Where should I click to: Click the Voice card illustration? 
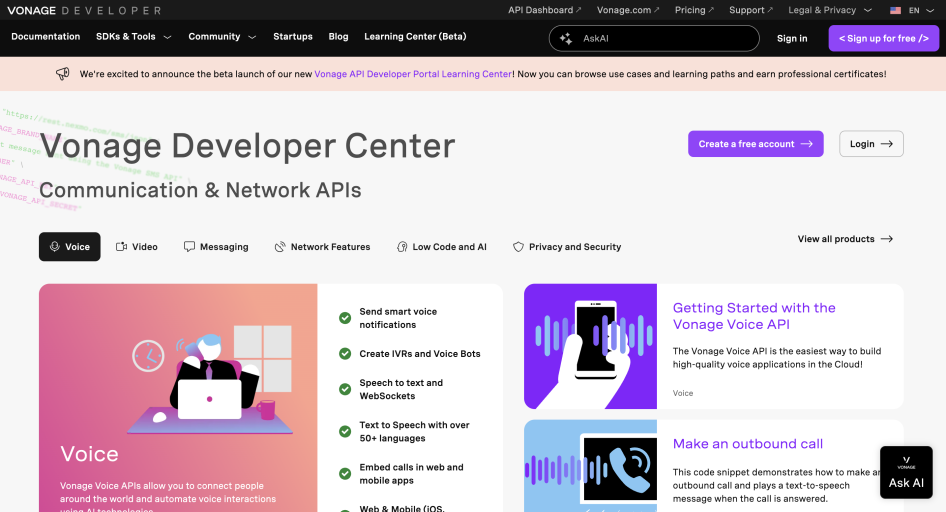tap(212, 380)
